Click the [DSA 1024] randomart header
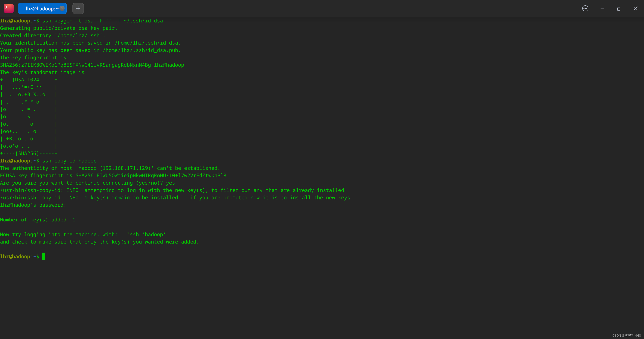The width and height of the screenshot is (644, 339). click(x=29, y=80)
